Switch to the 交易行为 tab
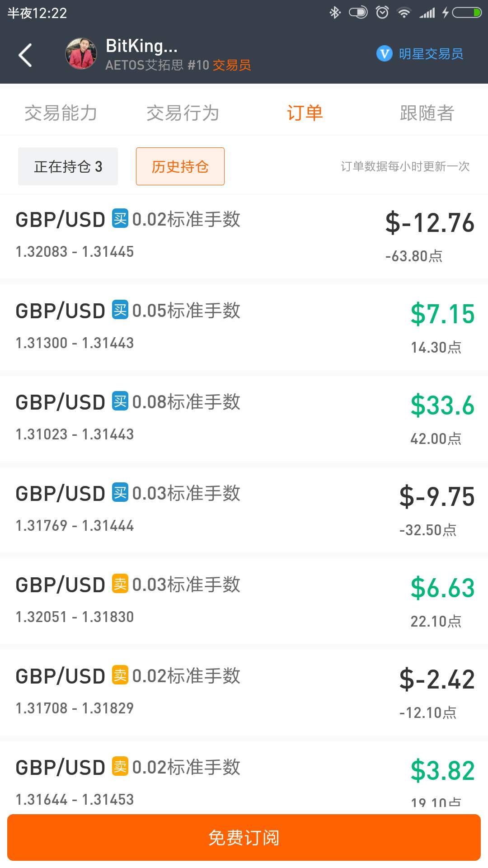This screenshot has width=488, height=868. click(x=183, y=113)
